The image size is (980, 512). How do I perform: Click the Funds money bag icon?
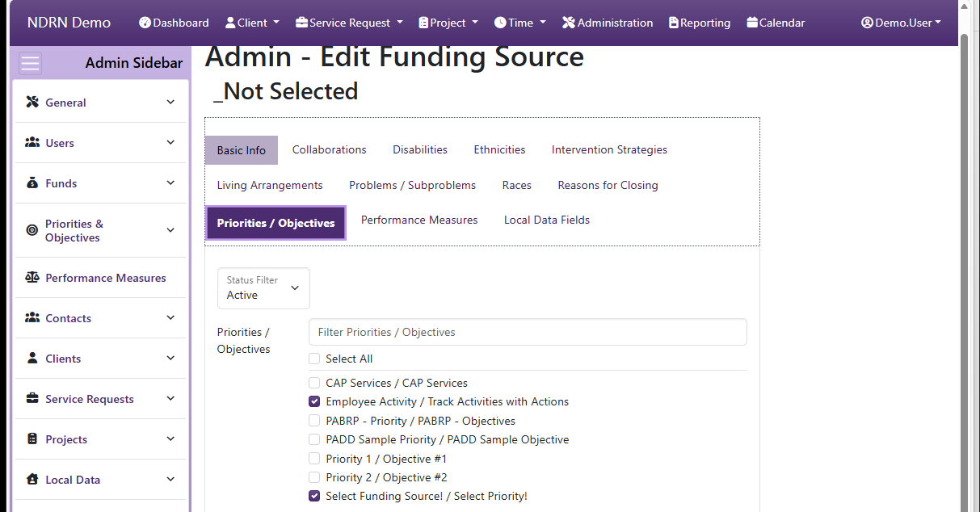click(x=32, y=183)
